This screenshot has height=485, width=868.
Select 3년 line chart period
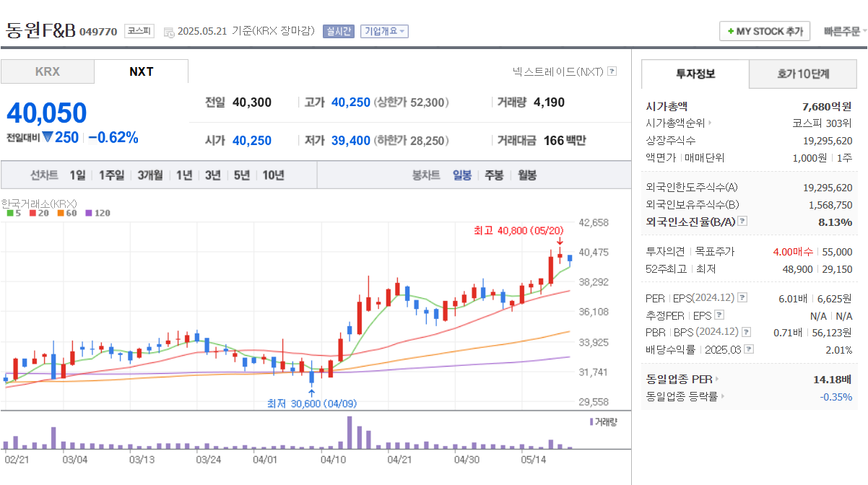[x=213, y=175]
